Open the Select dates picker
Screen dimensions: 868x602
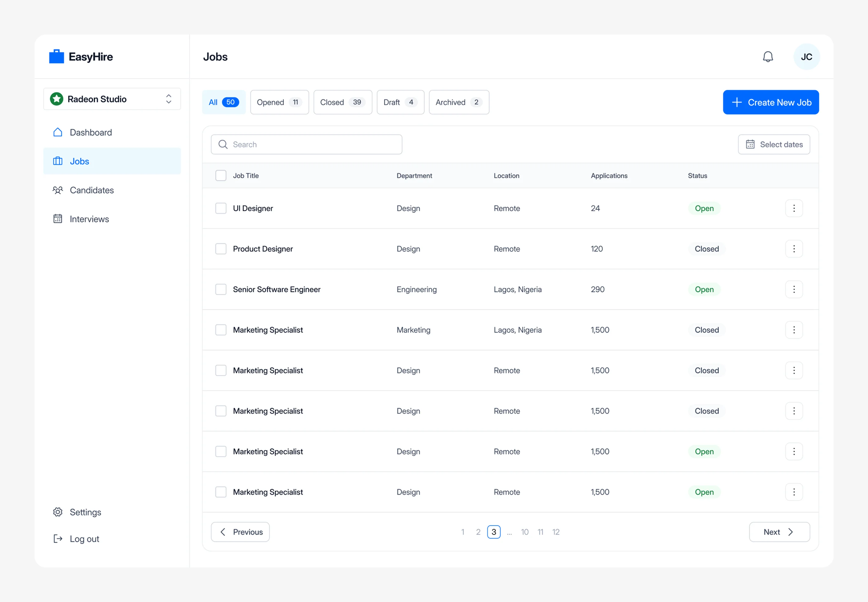click(774, 144)
